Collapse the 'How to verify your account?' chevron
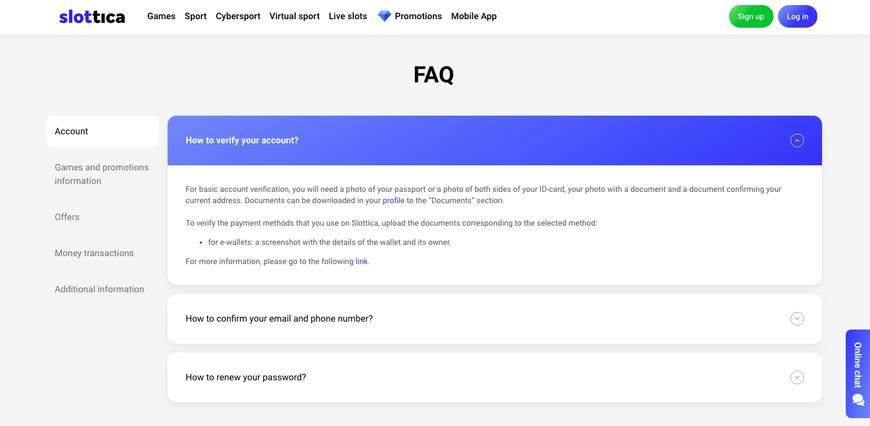 pyautogui.click(x=797, y=140)
